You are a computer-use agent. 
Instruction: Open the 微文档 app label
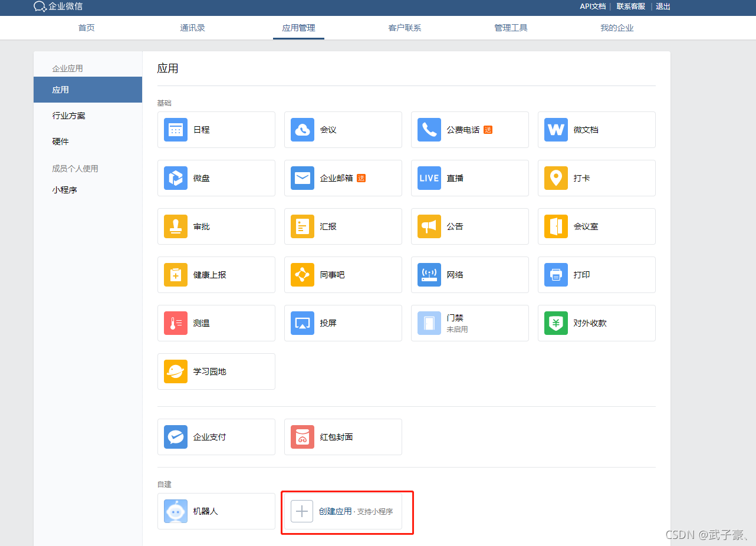(586, 130)
